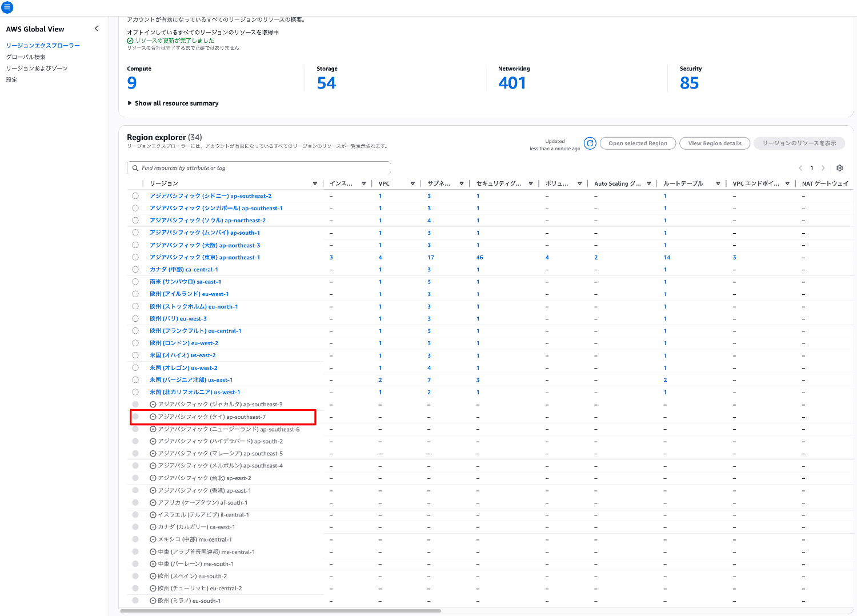Sort by セキュリティグ... column arrow

point(531,183)
